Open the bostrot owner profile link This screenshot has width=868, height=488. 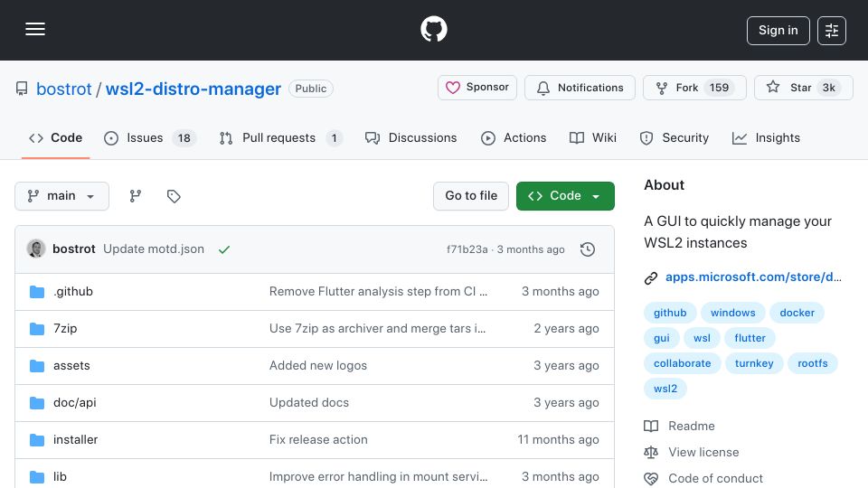(x=63, y=89)
